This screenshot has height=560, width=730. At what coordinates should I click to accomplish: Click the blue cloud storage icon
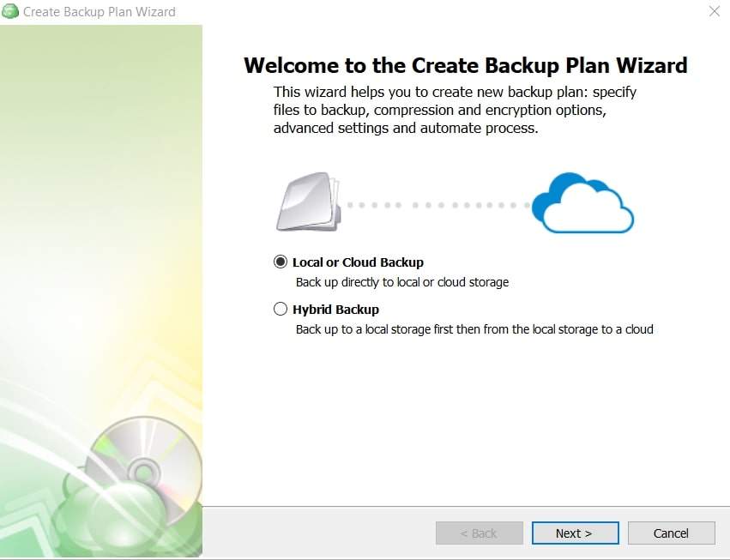(582, 203)
